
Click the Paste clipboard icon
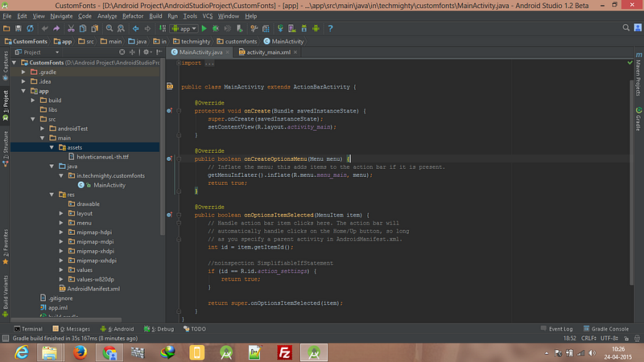tap(94, 28)
